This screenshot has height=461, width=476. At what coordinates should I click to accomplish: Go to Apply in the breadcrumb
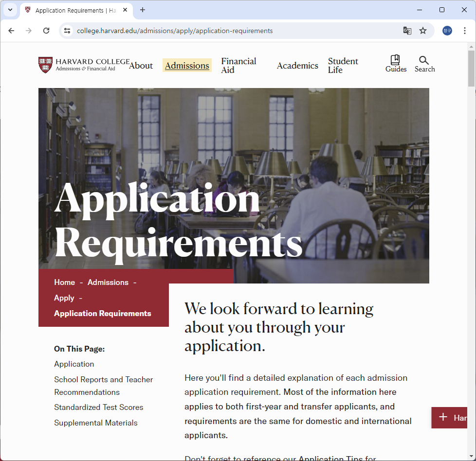click(64, 298)
